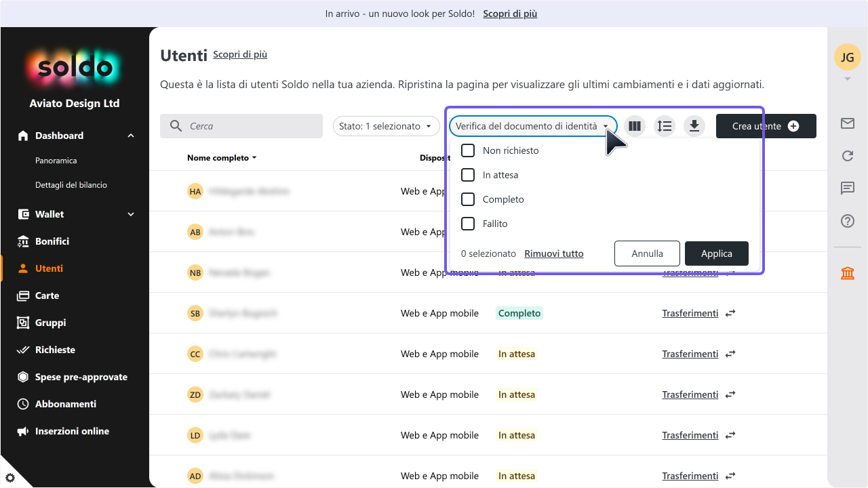Viewport: 868px width, 488px height.
Task: Click the NB user avatar
Action: [195, 272]
